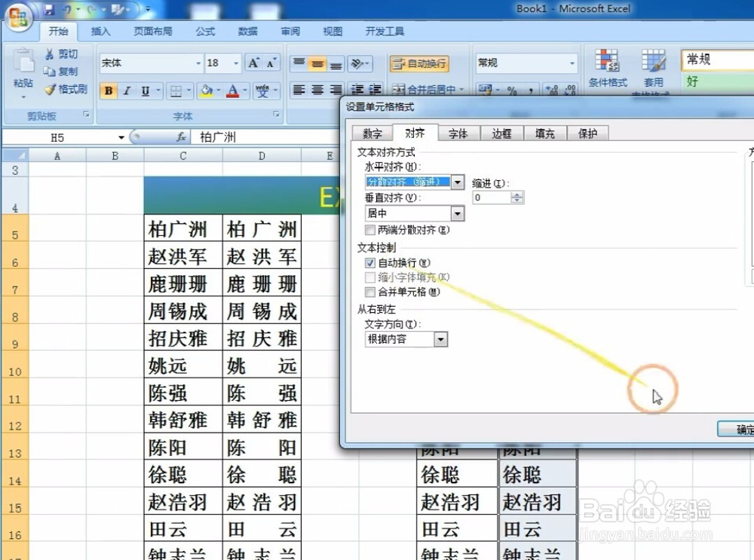Open the 水平对齐 dropdown
Screen dimensions: 754x560
458,182
